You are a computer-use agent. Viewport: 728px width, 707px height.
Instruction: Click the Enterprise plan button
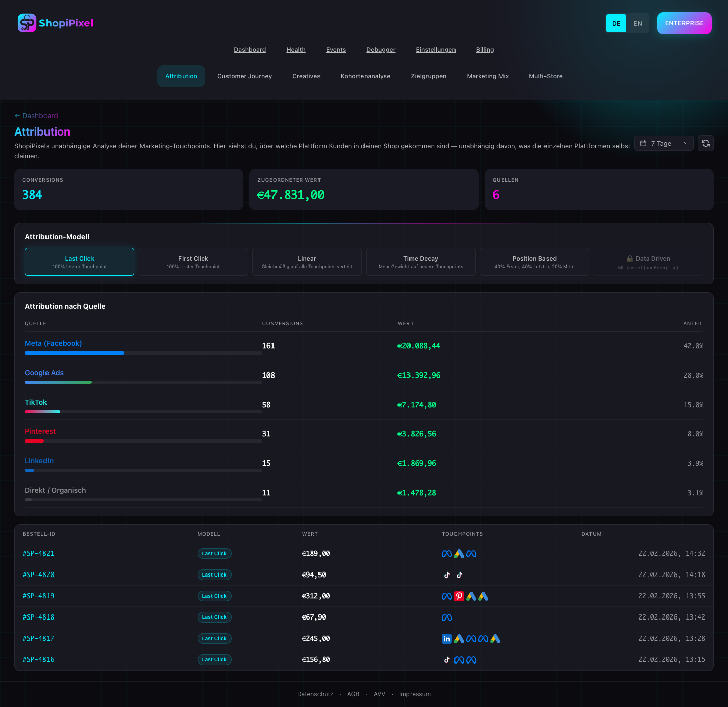[x=684, y=23]
